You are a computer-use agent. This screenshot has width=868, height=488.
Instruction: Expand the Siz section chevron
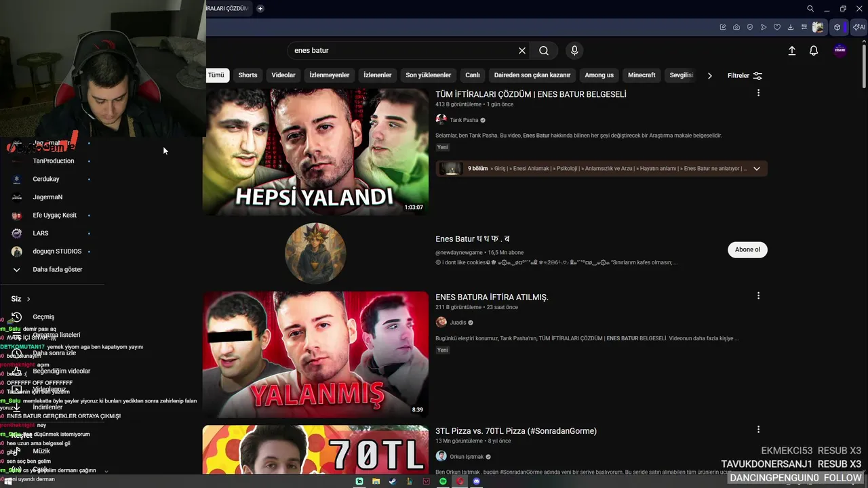[28, 299]
